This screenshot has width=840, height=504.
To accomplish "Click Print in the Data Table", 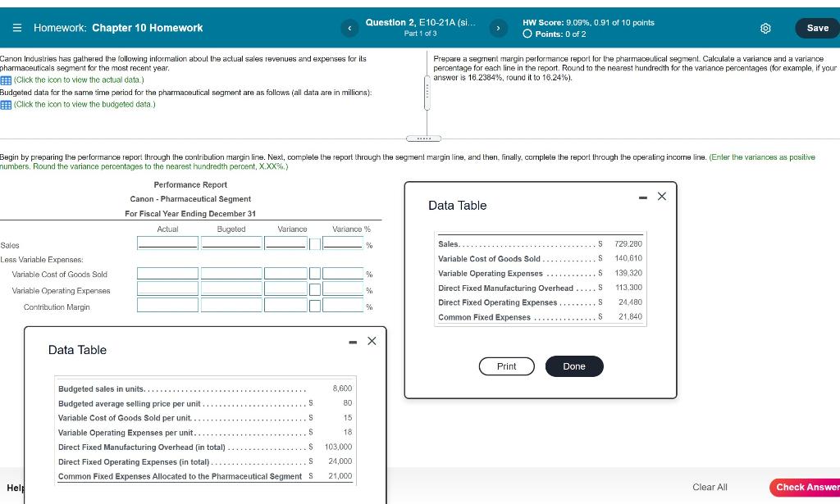I will [x=506, y=366].
